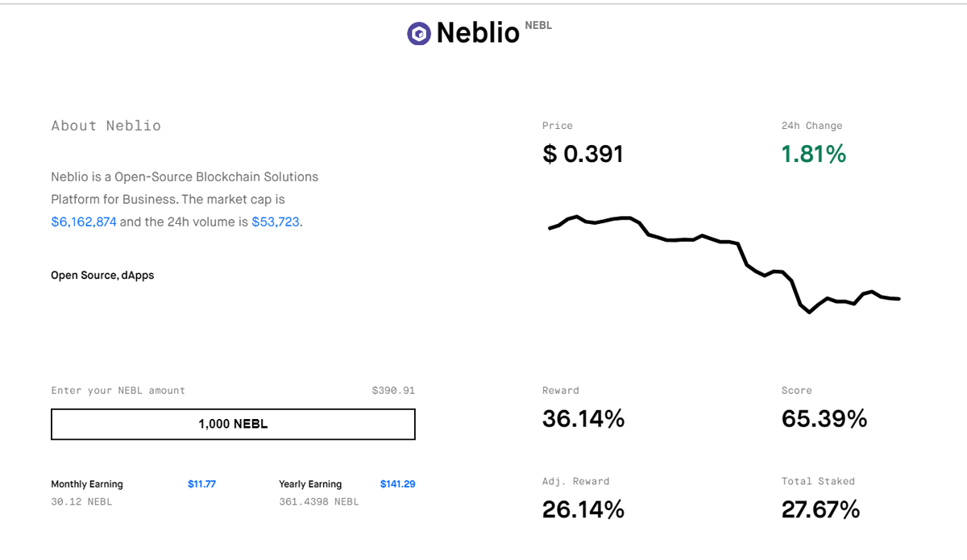Image resolution: width=967 pixels, height=560 pixels.
Task: Click the 27.67% total staked value
Action: click(820, 509)
